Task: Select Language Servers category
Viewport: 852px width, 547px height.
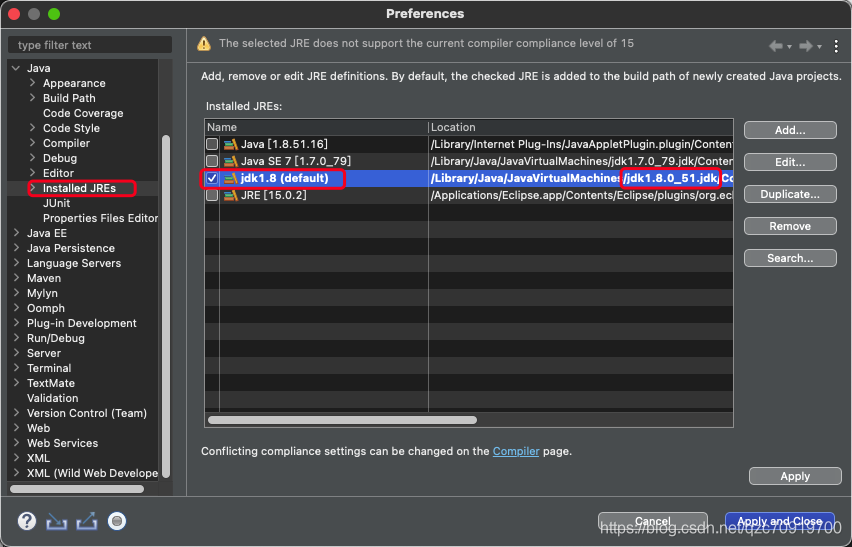Action: (74, 263)
